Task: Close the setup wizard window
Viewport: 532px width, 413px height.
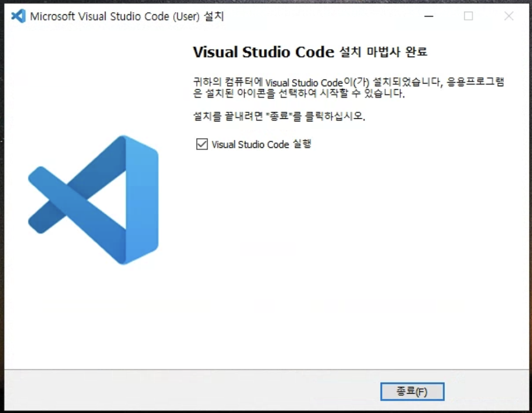Action: pos(509,16)
